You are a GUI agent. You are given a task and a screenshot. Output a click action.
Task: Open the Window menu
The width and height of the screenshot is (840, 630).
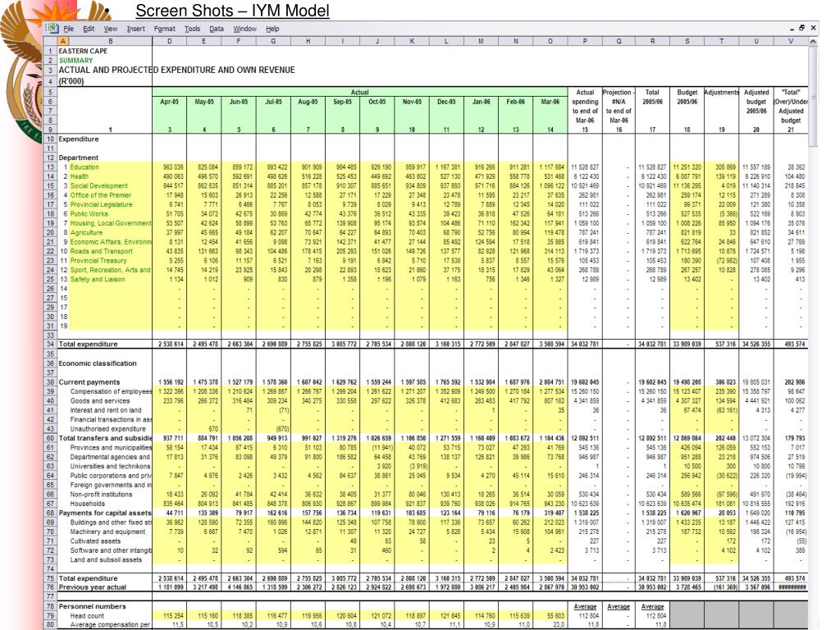244,29
